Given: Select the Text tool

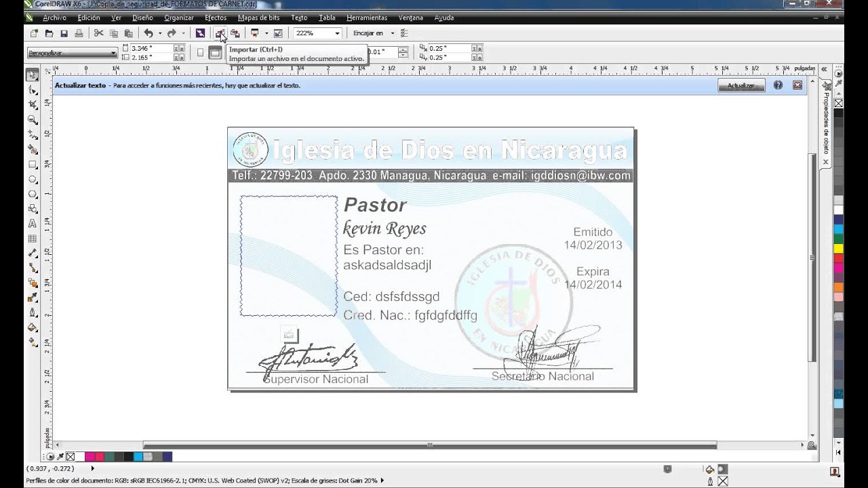Looking at the screenshot, I should coord(32,224).
